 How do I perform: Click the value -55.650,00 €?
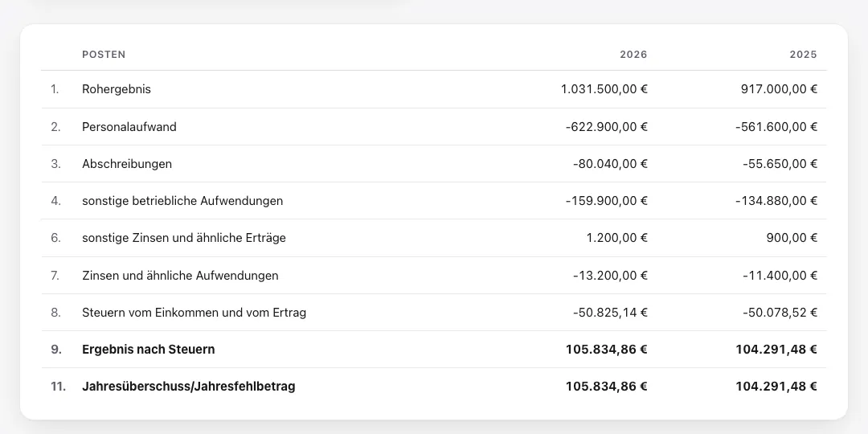[780, 164]
